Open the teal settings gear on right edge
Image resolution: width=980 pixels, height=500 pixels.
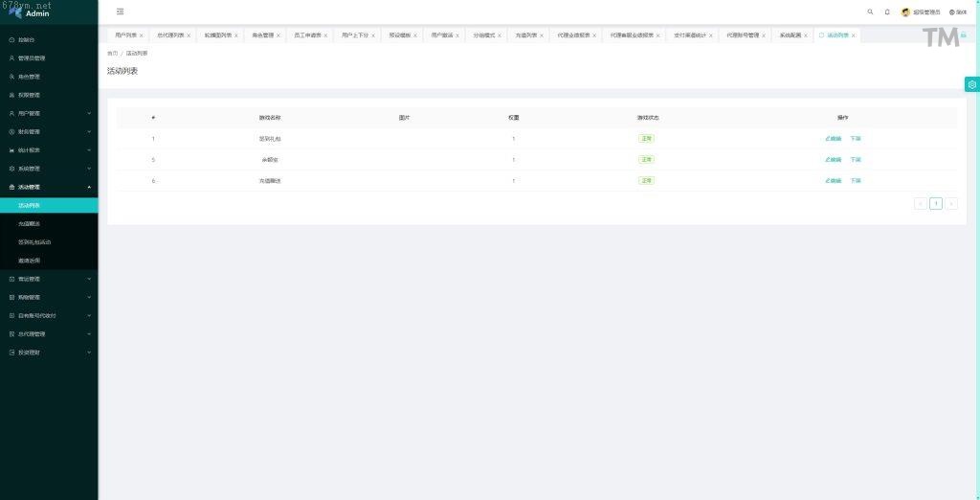tap(971, 84)
